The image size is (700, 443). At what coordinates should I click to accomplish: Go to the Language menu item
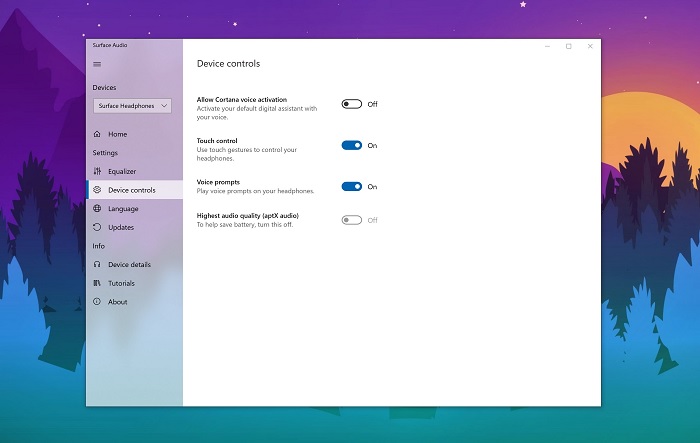[x=123, y=209]
